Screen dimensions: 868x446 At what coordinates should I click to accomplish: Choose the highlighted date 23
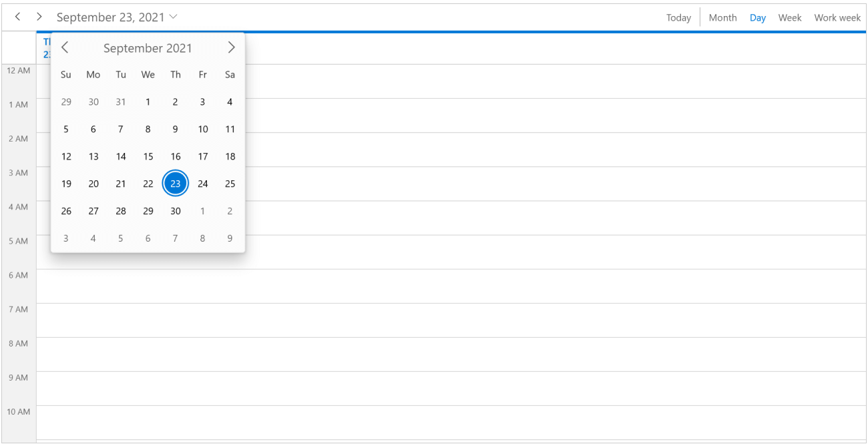[176, 184]
